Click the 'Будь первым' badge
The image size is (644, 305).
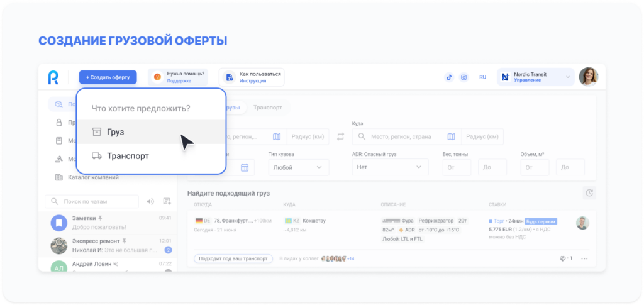click(x=541, y=221)
